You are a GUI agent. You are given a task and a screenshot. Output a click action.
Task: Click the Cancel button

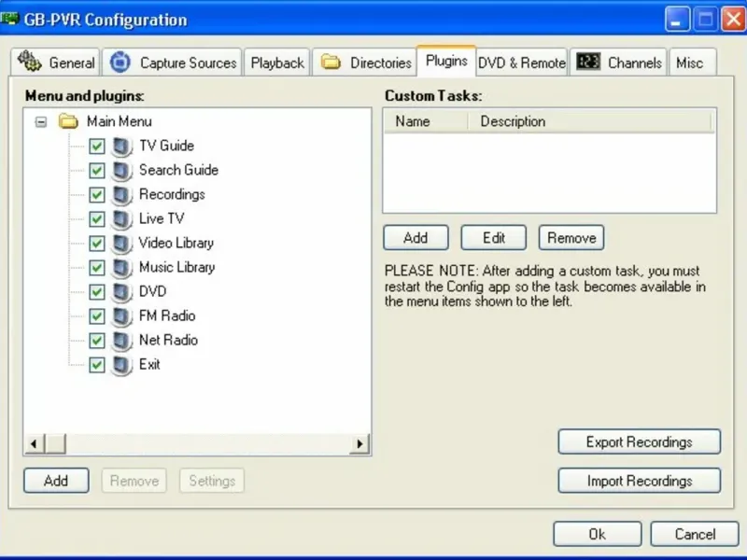point(695,534)
